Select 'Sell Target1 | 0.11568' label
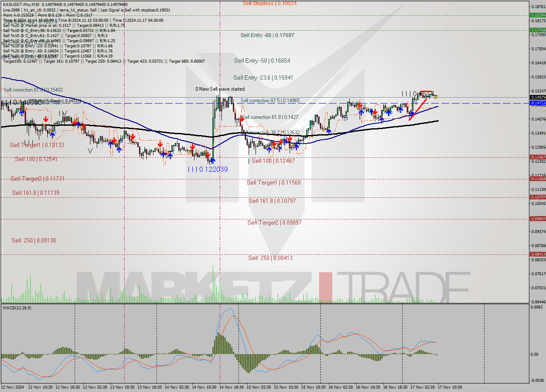The image size is (546, 392). pyautogui.click(x=274, y=182)
